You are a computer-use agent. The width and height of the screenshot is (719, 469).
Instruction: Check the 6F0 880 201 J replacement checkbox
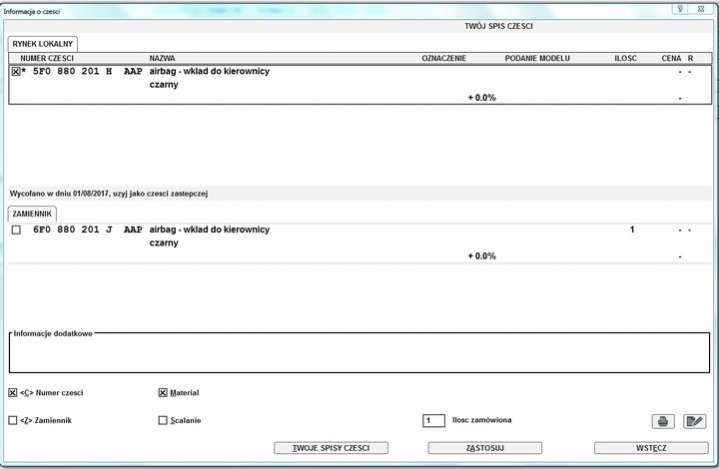[16, 230]
